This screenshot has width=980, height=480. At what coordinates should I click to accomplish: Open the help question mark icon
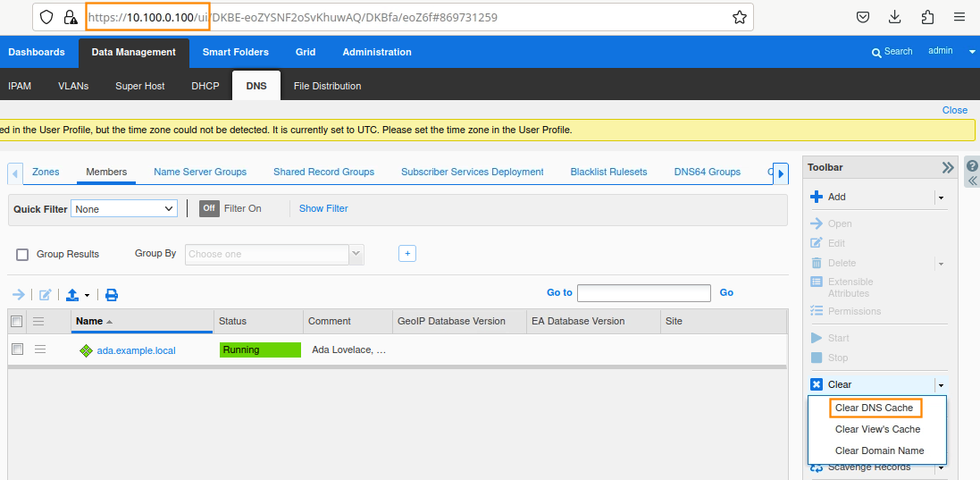click(x=972, y=166)
